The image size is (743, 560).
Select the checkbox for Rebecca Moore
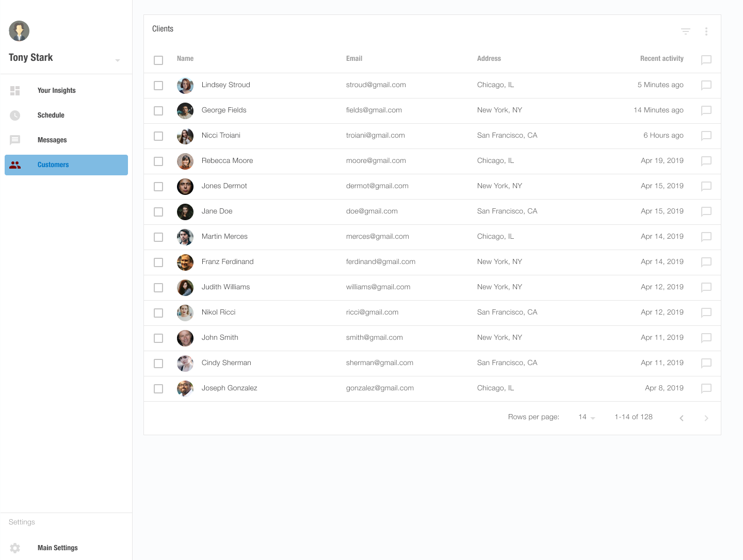(x=158, y=161)
